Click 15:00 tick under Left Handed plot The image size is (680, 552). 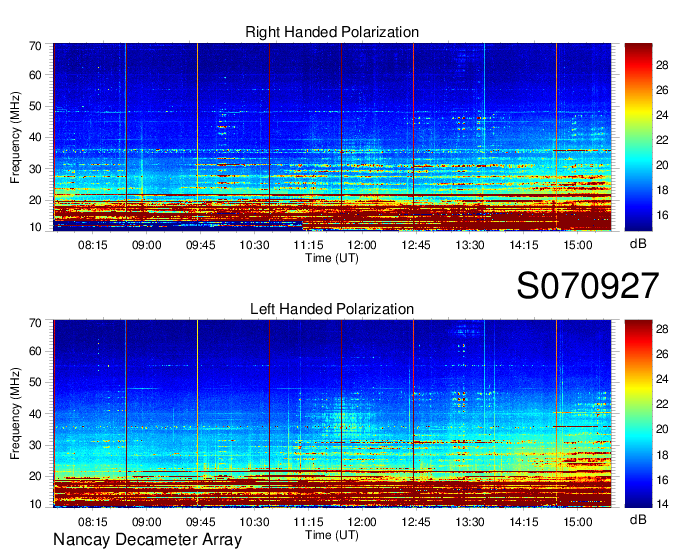pos(578,522)
